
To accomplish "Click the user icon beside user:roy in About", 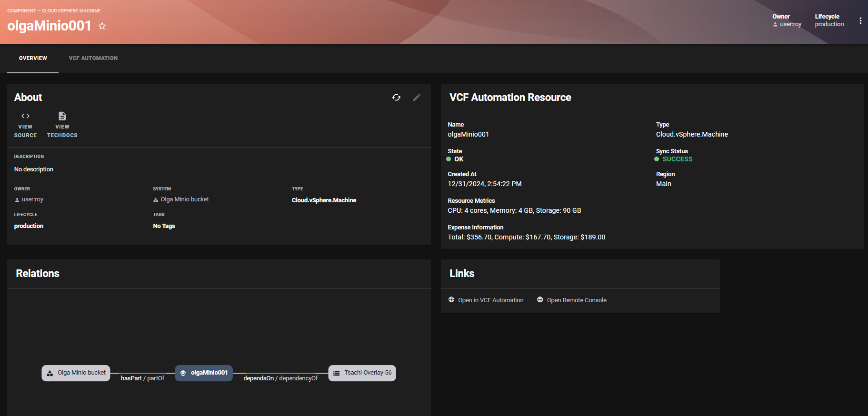I will coord(17,200).
